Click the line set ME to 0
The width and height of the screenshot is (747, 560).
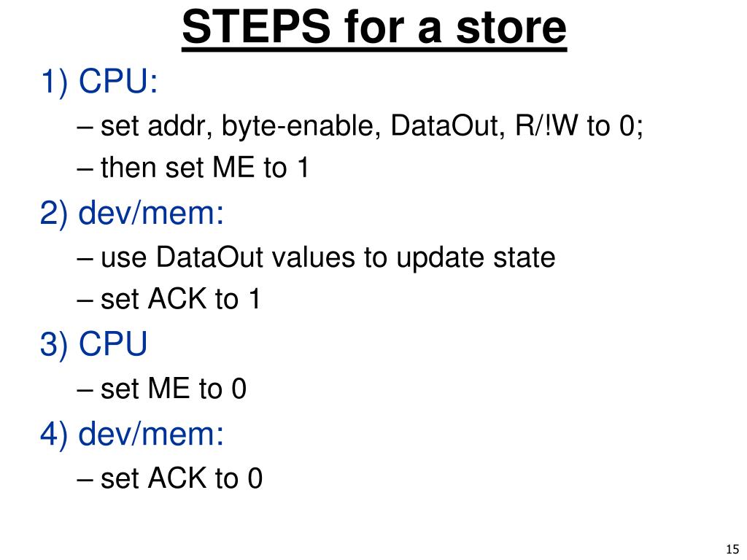pyautogui.click(x=161, y=388)
